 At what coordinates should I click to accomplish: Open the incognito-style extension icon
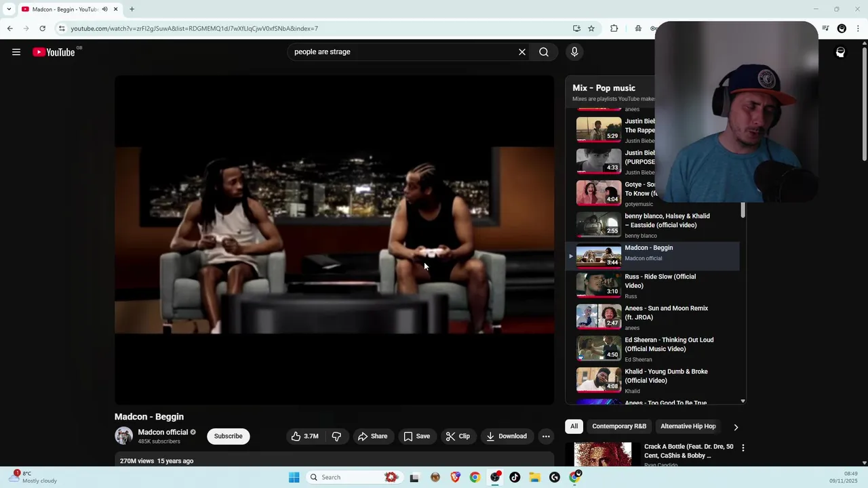[x=638, y=28]
